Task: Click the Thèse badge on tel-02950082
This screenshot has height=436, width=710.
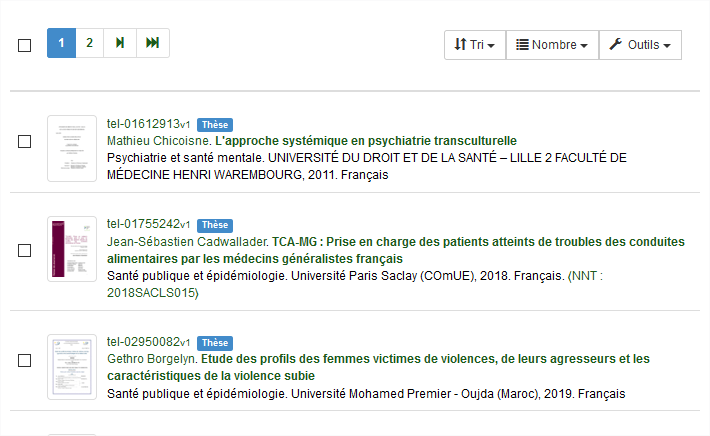Action: click(x=215, y=343)
